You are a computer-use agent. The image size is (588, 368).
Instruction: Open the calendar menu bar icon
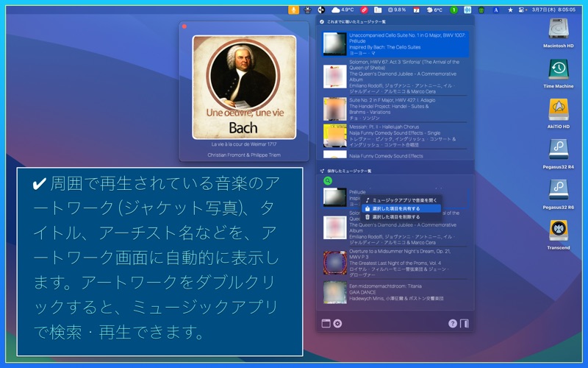416,10
